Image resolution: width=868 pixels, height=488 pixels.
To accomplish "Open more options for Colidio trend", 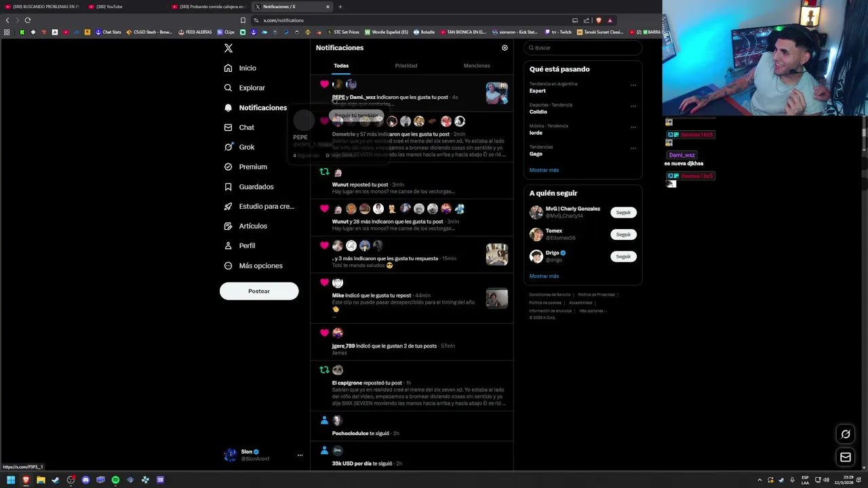I will tap(633, 106).
